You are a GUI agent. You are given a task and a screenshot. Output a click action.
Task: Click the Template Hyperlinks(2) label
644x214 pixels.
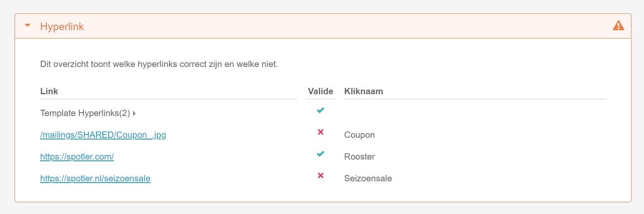(85, 113)
